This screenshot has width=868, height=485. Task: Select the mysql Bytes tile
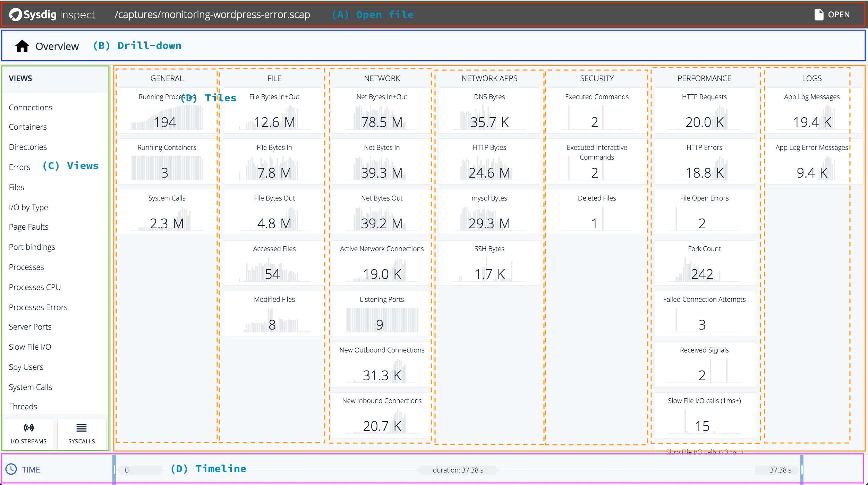pos(489,212)
